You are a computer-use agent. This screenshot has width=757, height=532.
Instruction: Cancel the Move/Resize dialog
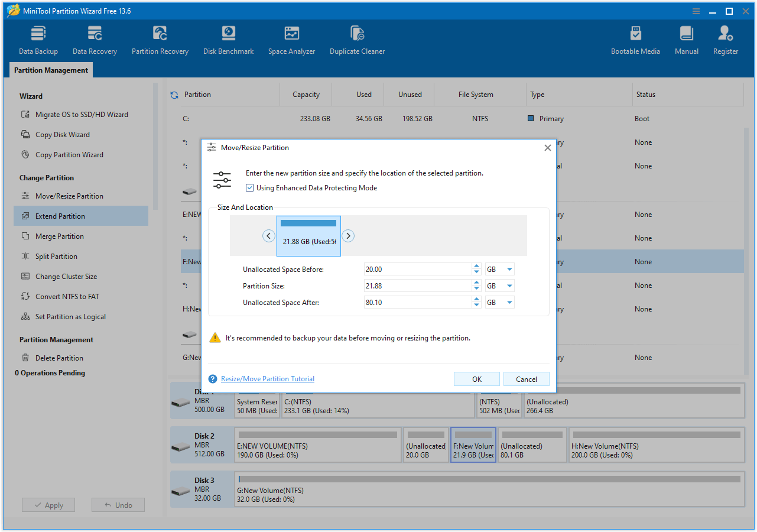[x=527, y=379]
